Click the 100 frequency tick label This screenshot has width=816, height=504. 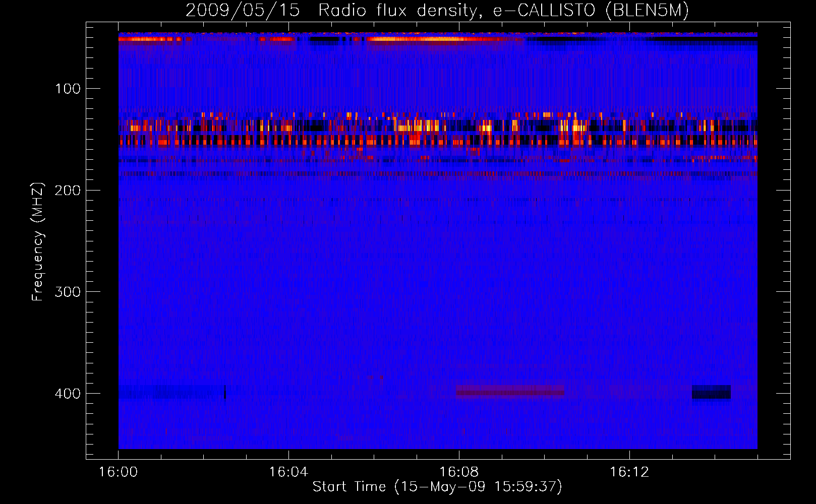pyautogui.click(x=68, y=89)
